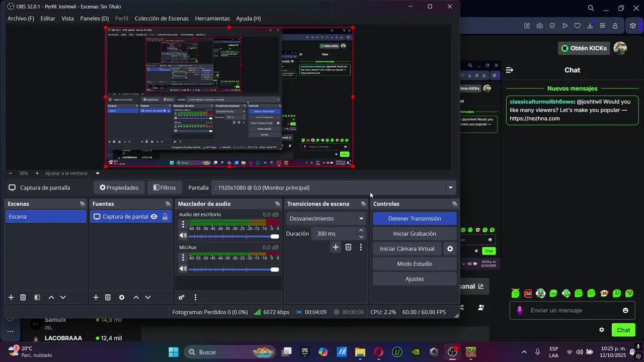The width and height of the screenshot is (644, 362).
Task: Mute Mic/Aux speaker icon
Action: pos(183,268)
